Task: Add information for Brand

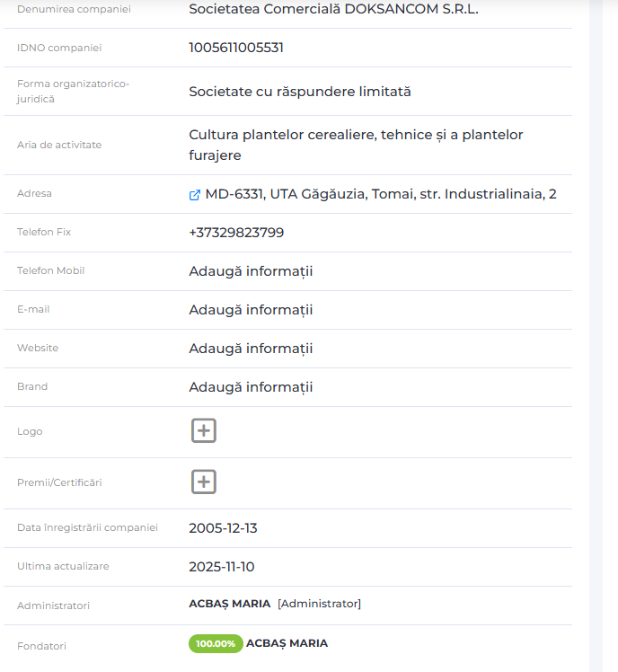Action: tap(251, 387)
